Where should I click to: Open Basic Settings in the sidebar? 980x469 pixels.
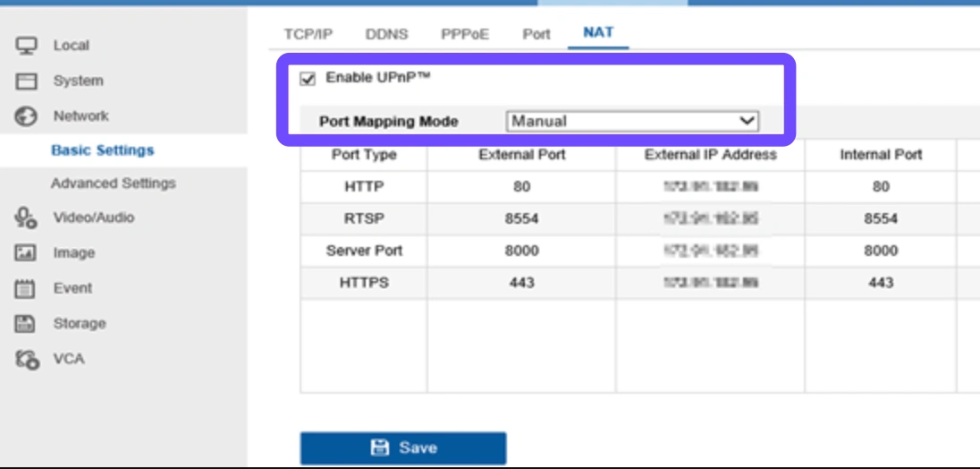point(103,150)
